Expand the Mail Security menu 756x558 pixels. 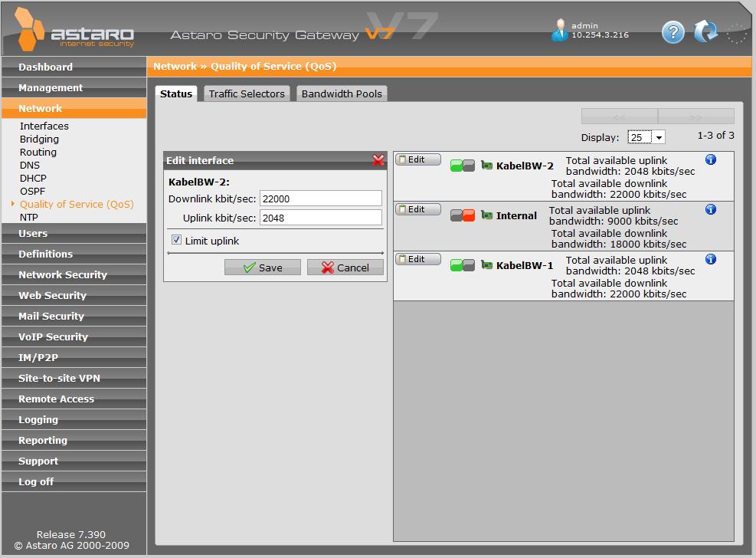[x=74, y=317]
